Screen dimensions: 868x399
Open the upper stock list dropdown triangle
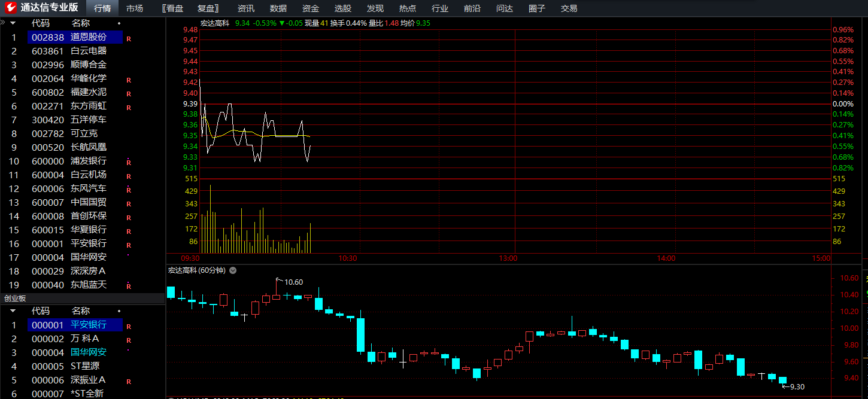[x=13, y=23]
